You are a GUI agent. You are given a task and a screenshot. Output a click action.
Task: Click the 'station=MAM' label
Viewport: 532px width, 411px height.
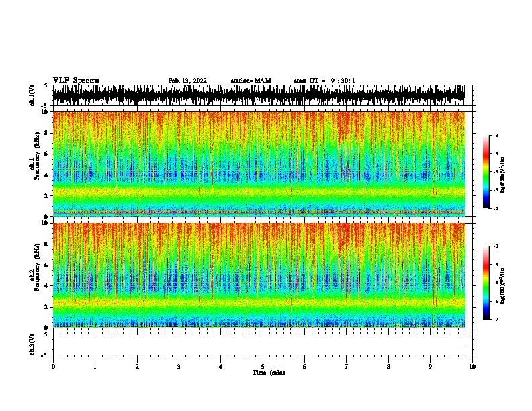(x=251, y=81)
